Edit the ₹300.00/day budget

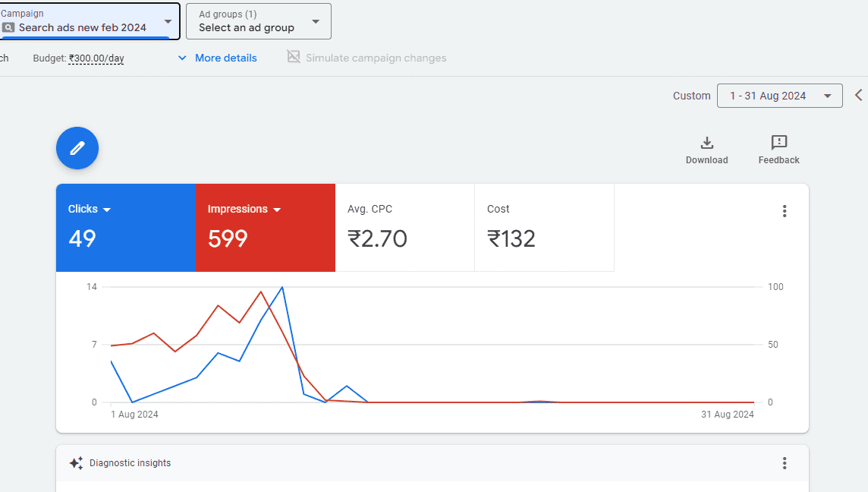(96, 58)
